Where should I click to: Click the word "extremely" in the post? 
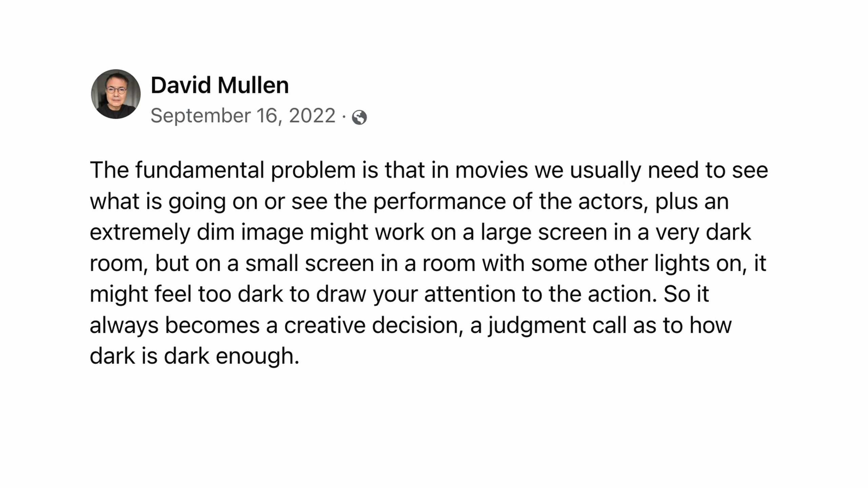tap(140, 232)
